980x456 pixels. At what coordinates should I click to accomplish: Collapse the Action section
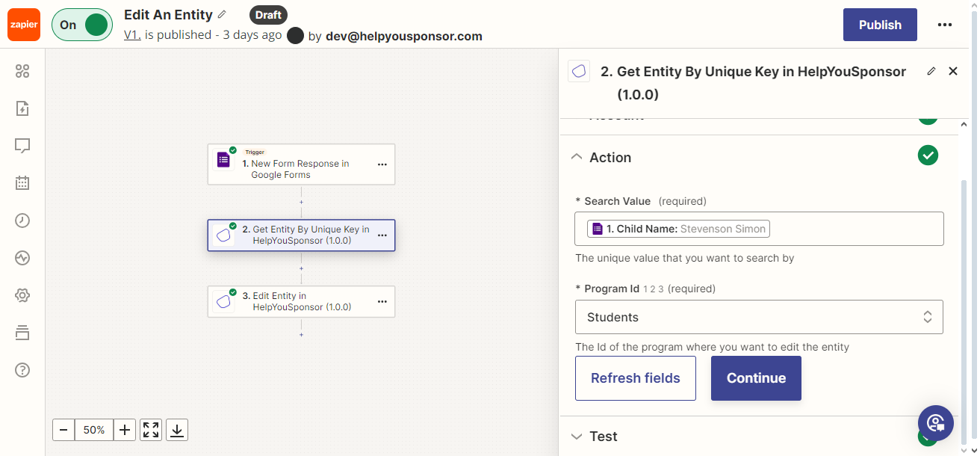point(577,157)
